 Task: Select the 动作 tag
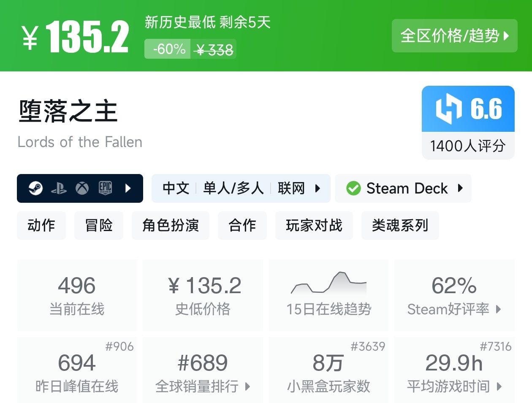click(x=41, y=226)
